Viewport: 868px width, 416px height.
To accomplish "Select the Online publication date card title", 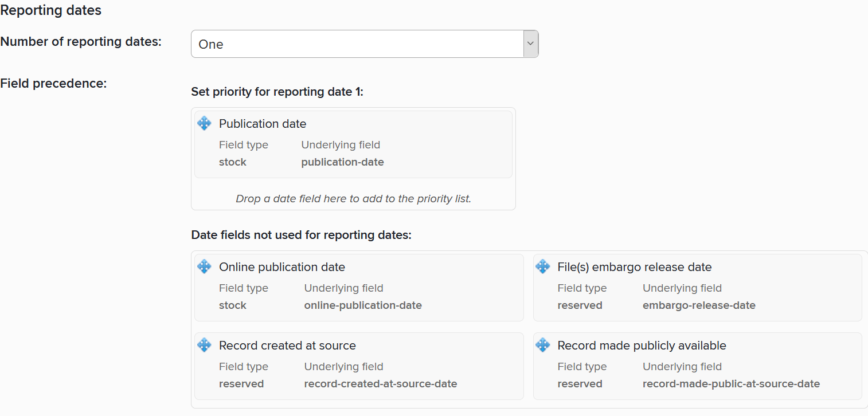I will click(282, 267).
